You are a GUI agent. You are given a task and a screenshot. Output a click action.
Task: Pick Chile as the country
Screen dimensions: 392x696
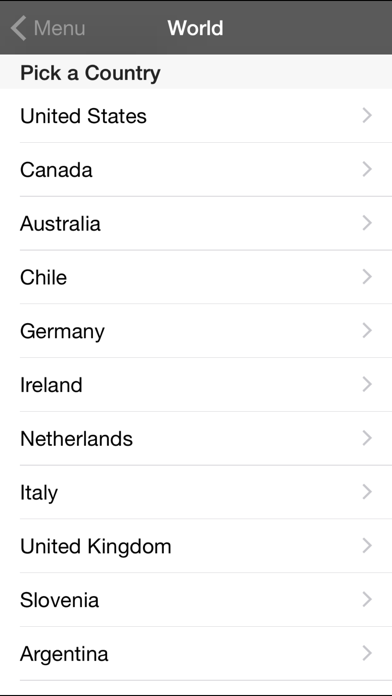[196, 277]
